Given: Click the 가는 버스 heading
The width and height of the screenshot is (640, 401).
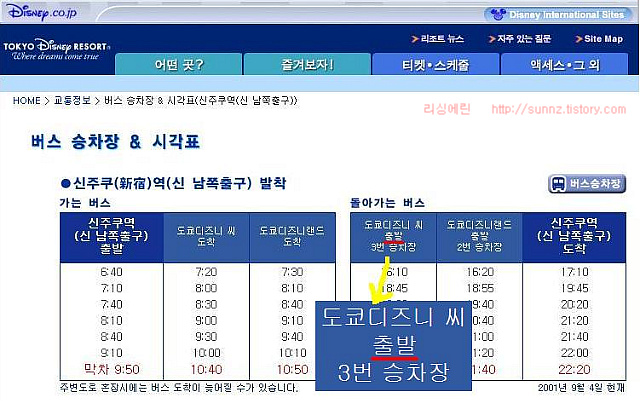Looking at the screenshot, I should [x=85, y=203].
